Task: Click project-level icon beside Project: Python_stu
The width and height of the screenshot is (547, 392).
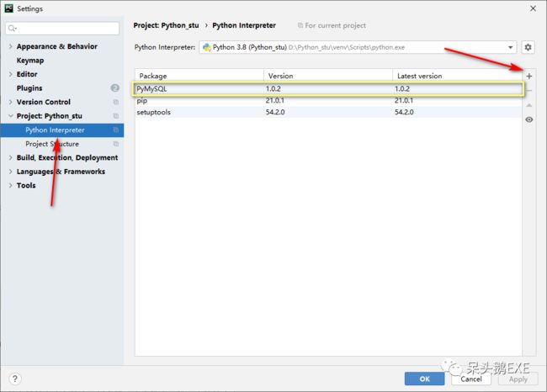Action: tap(116, 116)
